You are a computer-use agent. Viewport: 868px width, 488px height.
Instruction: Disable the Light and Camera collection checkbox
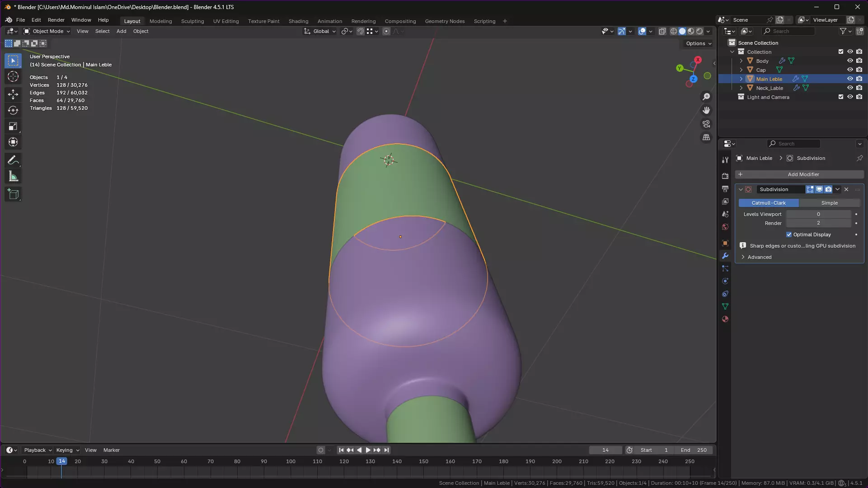[x=841, y=97]
